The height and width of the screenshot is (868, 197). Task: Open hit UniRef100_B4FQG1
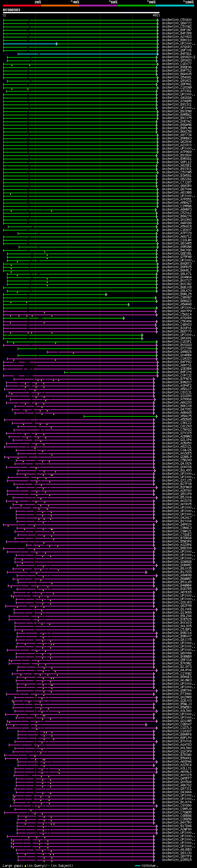pos(176,54)
